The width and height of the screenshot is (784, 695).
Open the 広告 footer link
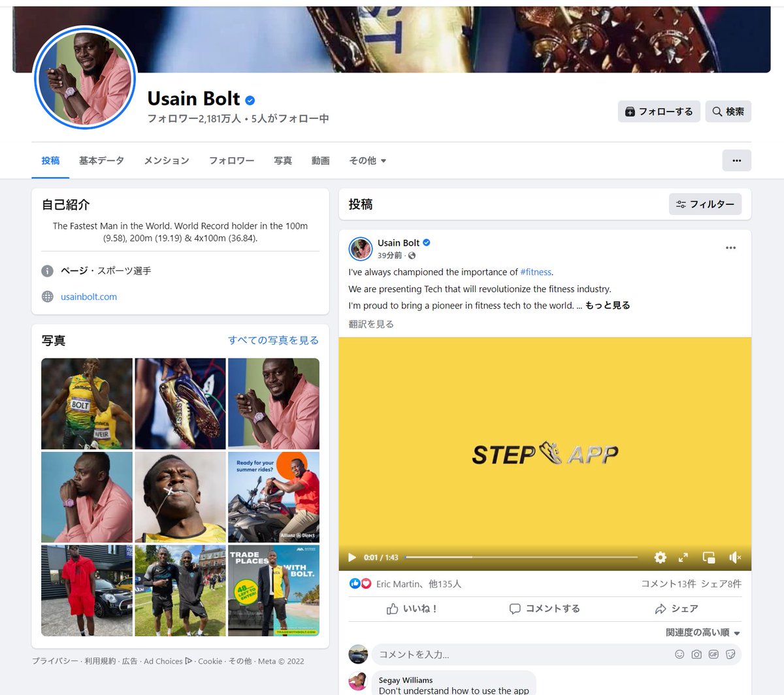(x=130, y=661)
